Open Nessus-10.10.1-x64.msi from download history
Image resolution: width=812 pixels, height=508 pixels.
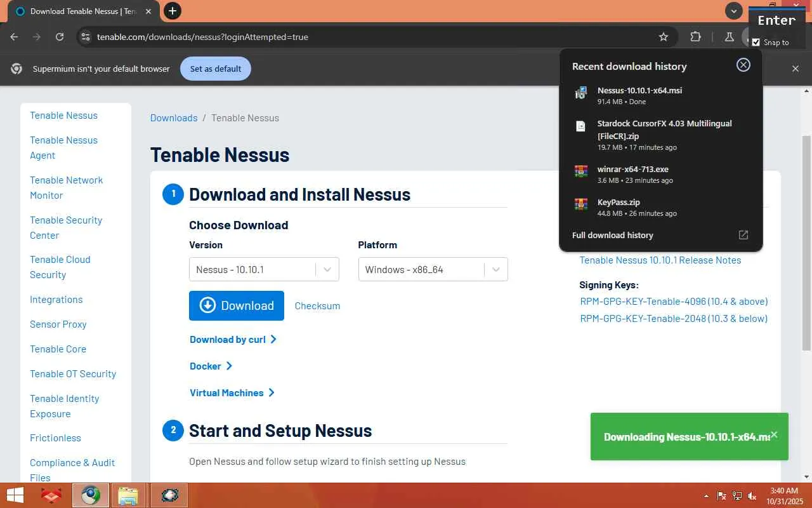coord(660,95)
